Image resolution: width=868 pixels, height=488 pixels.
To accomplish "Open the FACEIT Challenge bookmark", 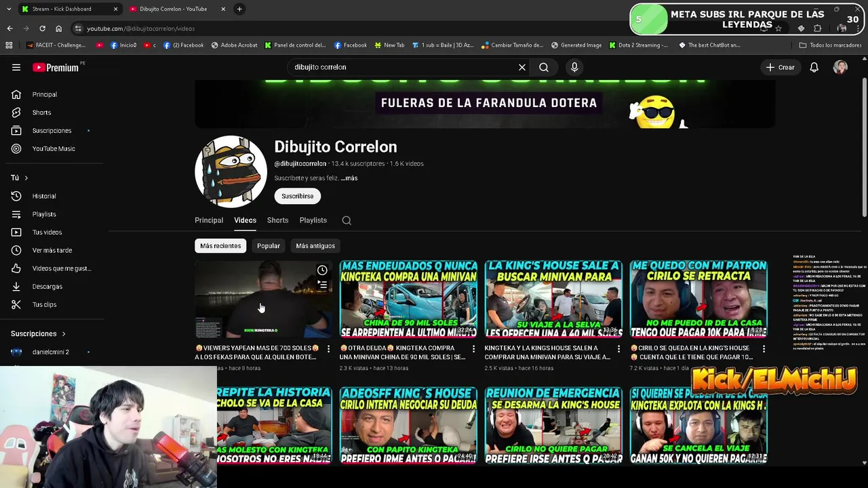I will (x=56, y=45).
